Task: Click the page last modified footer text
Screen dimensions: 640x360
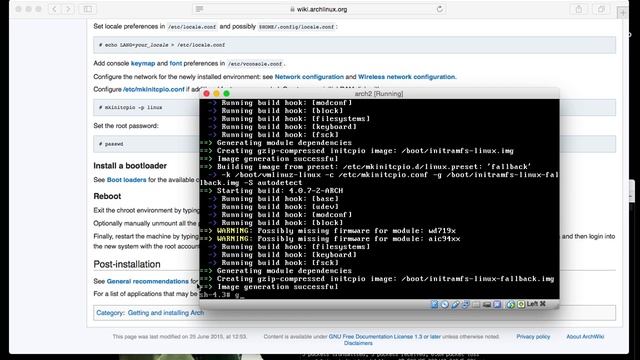Action: (x=180, y=337)
